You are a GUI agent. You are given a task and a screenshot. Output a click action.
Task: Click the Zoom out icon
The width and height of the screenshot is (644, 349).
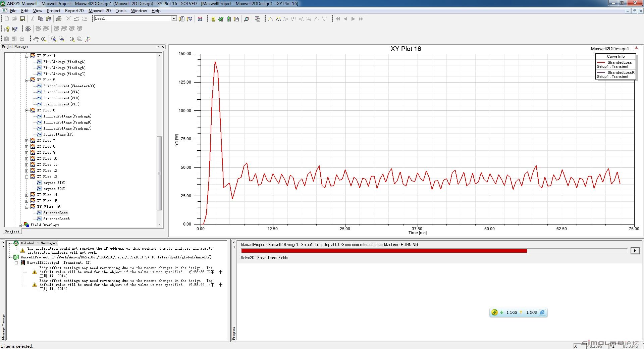[62, 39]
